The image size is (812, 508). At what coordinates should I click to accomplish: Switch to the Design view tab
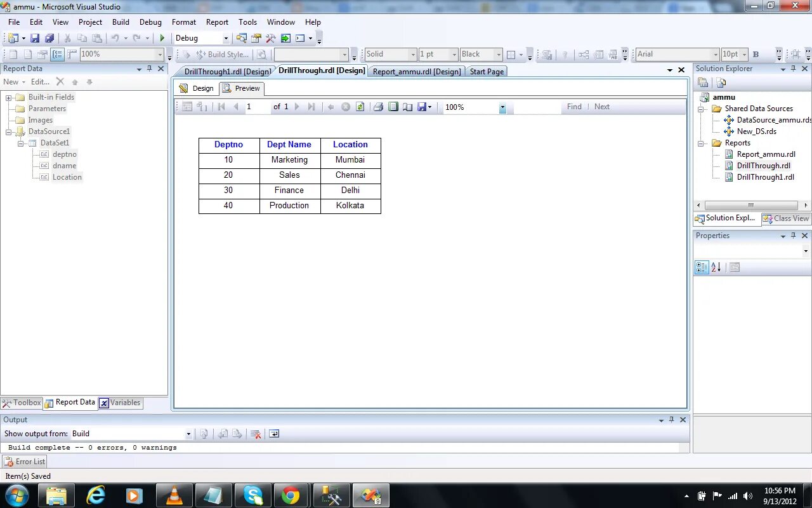[x=197, y=88]
